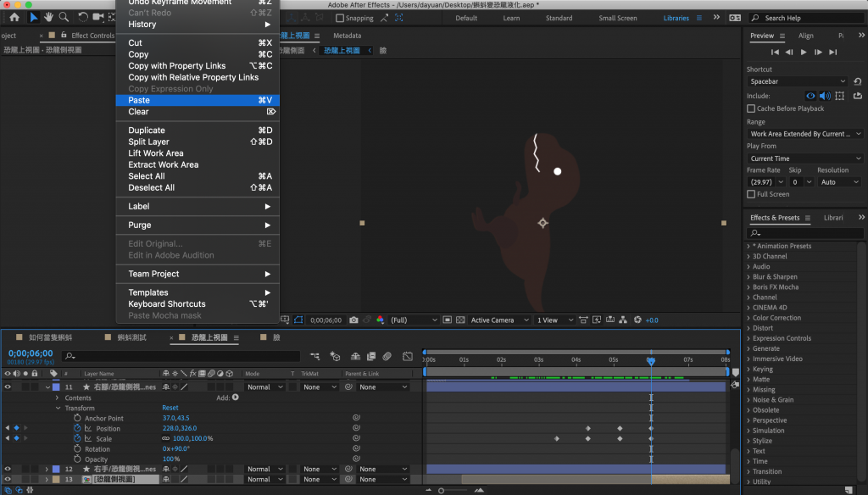
Task: Enable the Snapping checkbox
Action: pyautogui.click(x=340, y=19)
